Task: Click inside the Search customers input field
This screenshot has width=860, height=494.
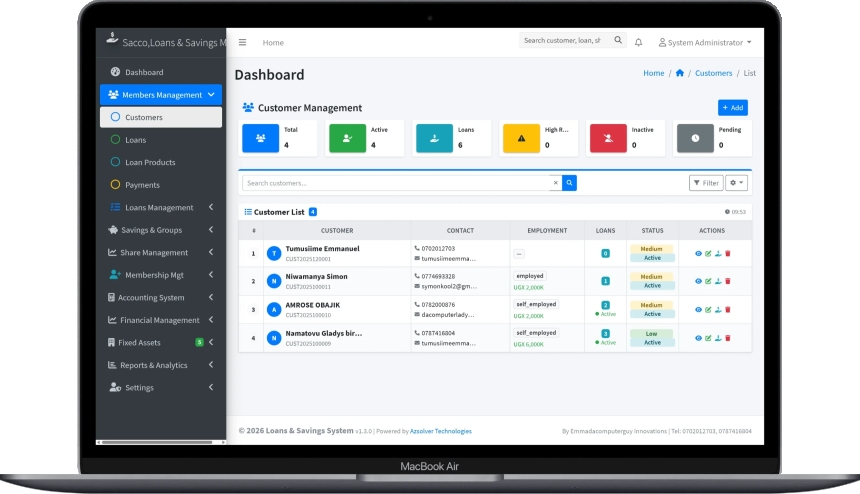Action: click(395, 183)
